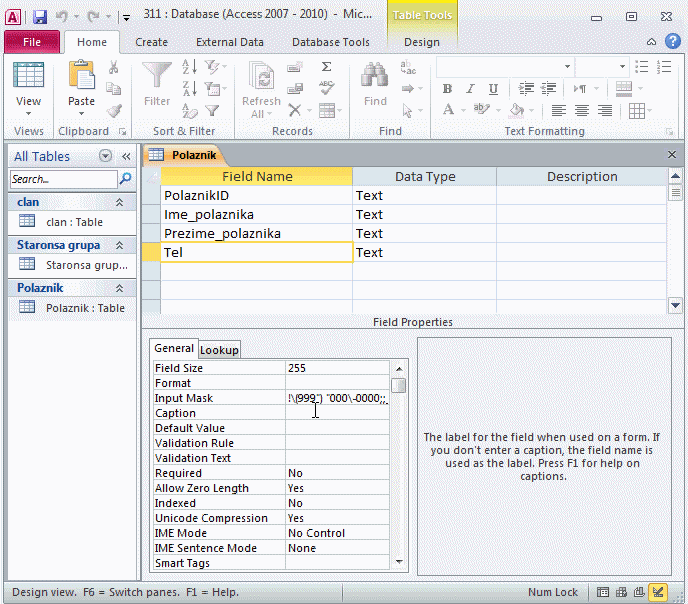Toggle Bold text formatting
The image size is (688, 604).
click(x=447, y=89)
